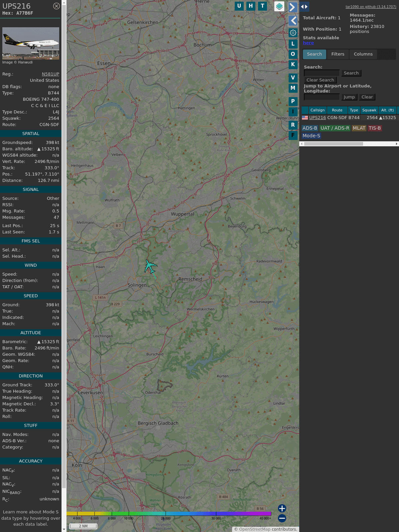The height and width of the screenshot is (532, 399).
Task: Click the Route value CGN-SDF in info panel
Action: 49,125
